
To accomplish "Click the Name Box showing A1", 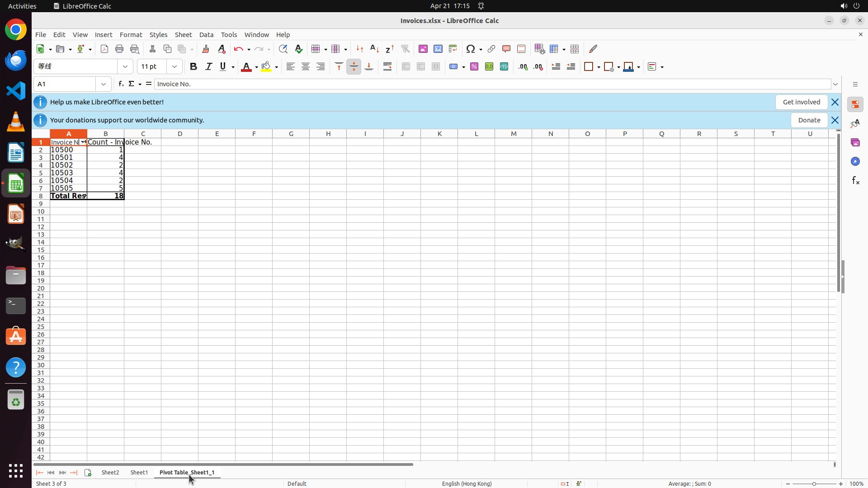I will [65, 84].
